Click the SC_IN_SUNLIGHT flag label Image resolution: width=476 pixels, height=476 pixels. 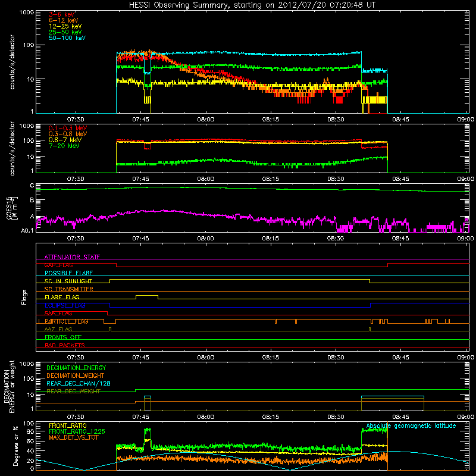coord(68,281)
